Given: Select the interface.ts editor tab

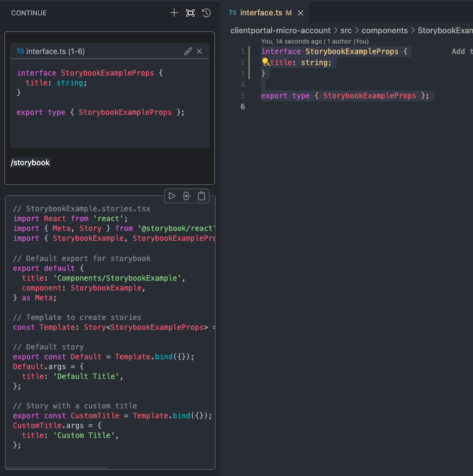Looking at the screenshot, I should (260, 13).
